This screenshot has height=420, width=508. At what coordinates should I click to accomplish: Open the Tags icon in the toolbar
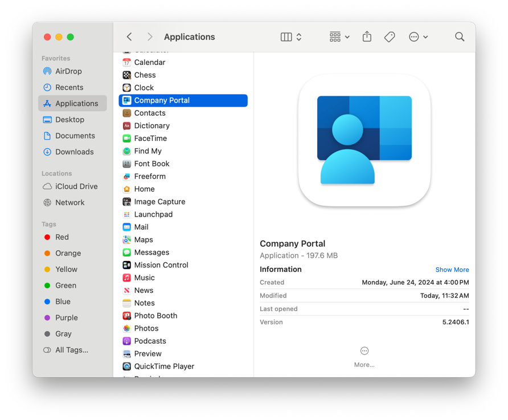(x=390, y=36)
